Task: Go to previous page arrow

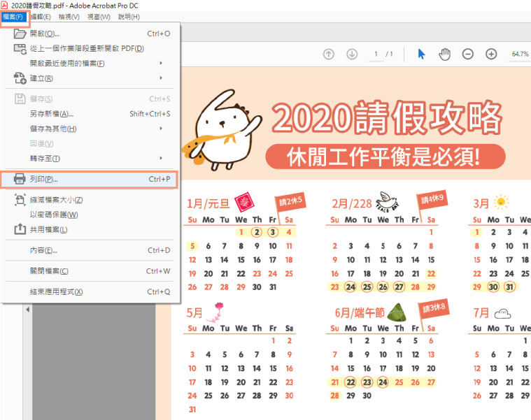Action: click(x=329, y=54)
